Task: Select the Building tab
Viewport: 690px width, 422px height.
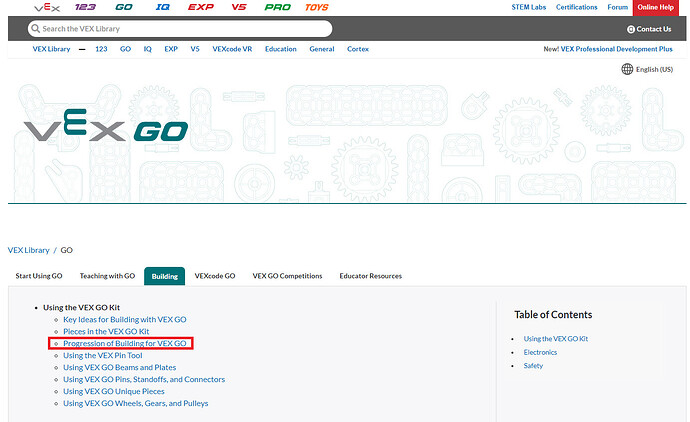Action: tap(165, 276)
